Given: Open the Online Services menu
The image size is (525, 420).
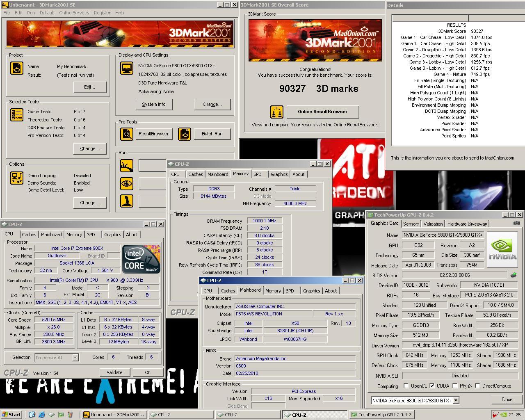Looking at the screenshot, I should (x=74, y=13).
